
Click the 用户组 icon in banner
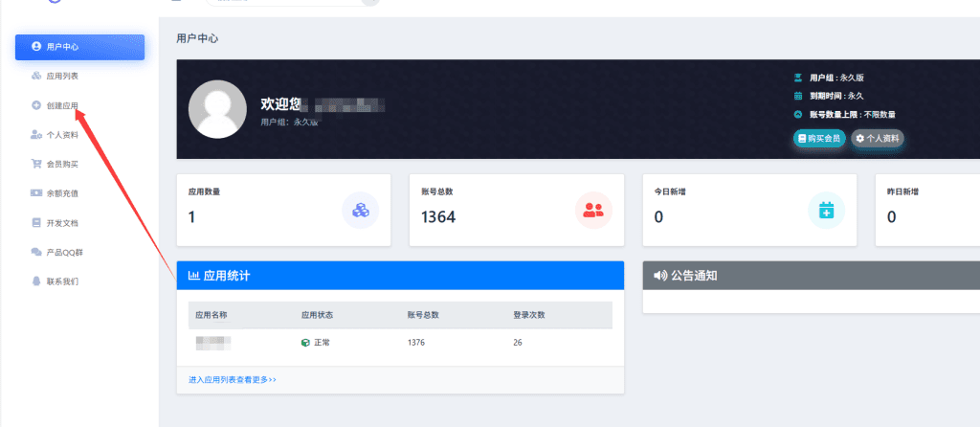798,79
